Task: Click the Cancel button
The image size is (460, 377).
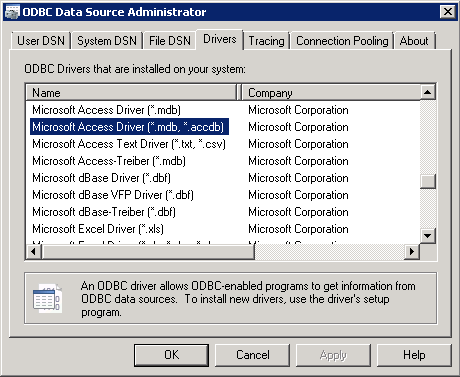Action: [253, 355]
